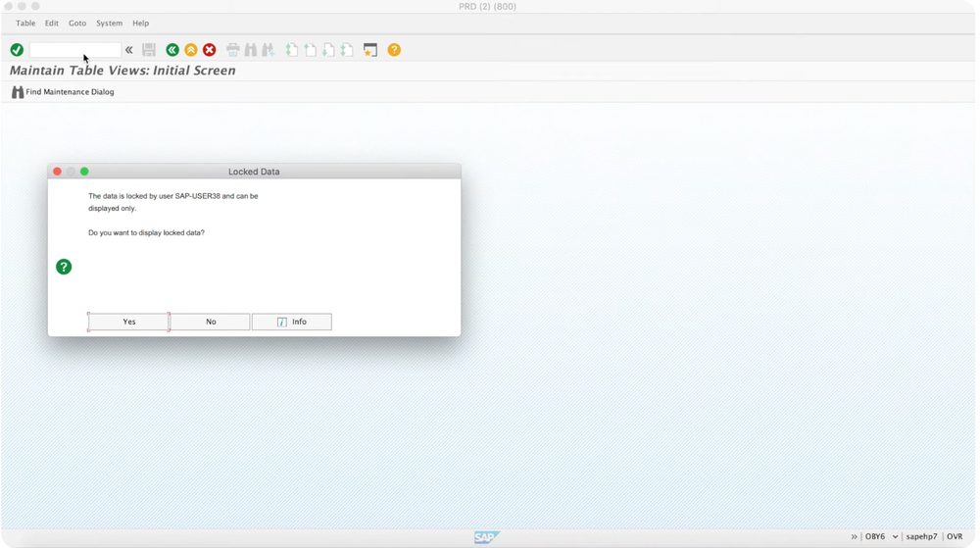
Task: Open OBY6 status field dropdown arrow
Action: click(x=895, y=537)
